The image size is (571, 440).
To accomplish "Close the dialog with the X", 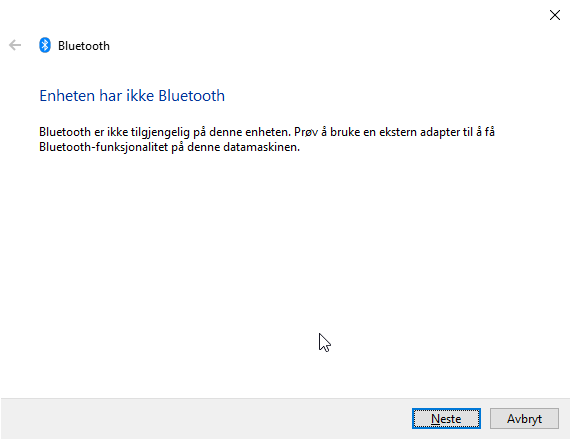I will tap(555, 15).
